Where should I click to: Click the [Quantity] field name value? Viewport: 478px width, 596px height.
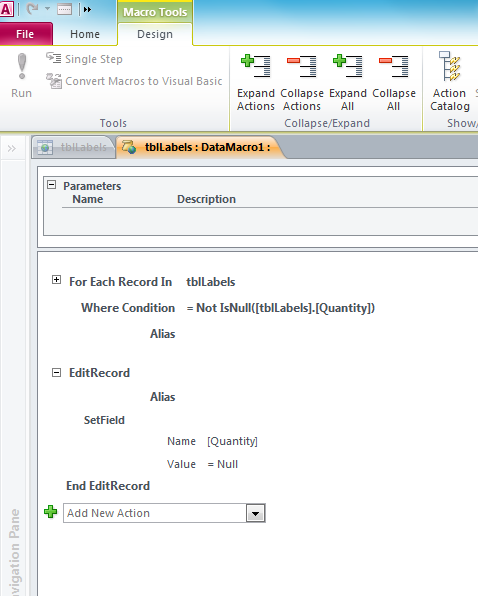232,441
